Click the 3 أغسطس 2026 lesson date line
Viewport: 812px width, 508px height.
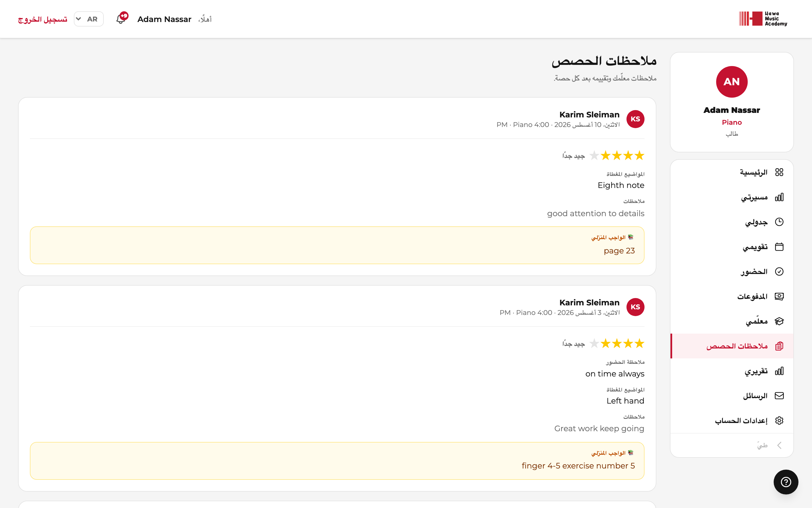click(560, 313)
